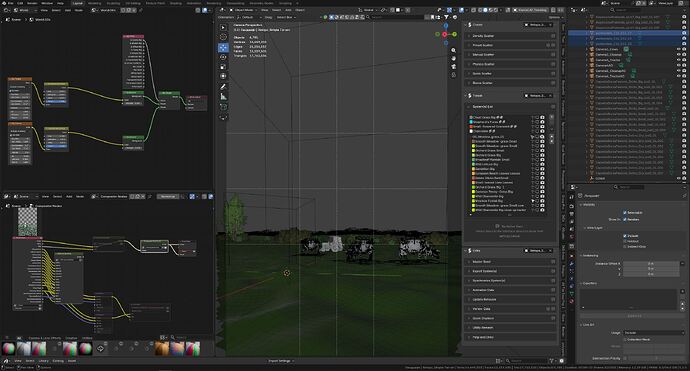Collapse the Tweak panel in Geo-Scatter
This screenshot has width=690, height=371.
click(x=466, y=96)
